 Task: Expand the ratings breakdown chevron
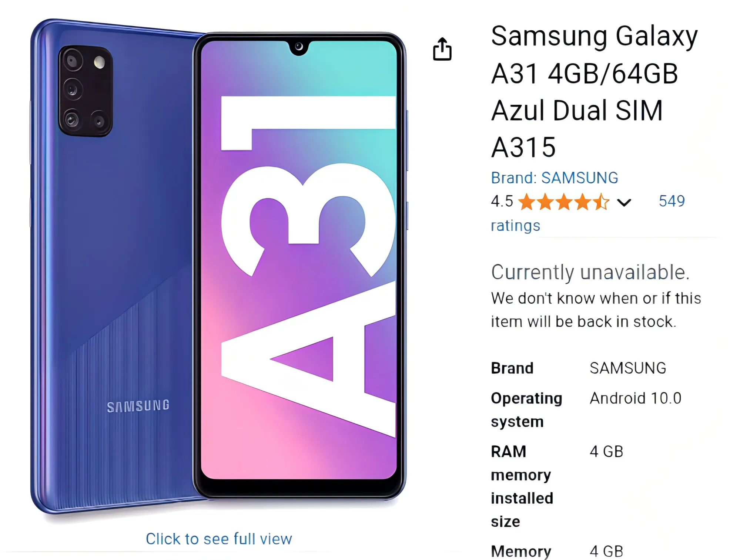[624, 202]
